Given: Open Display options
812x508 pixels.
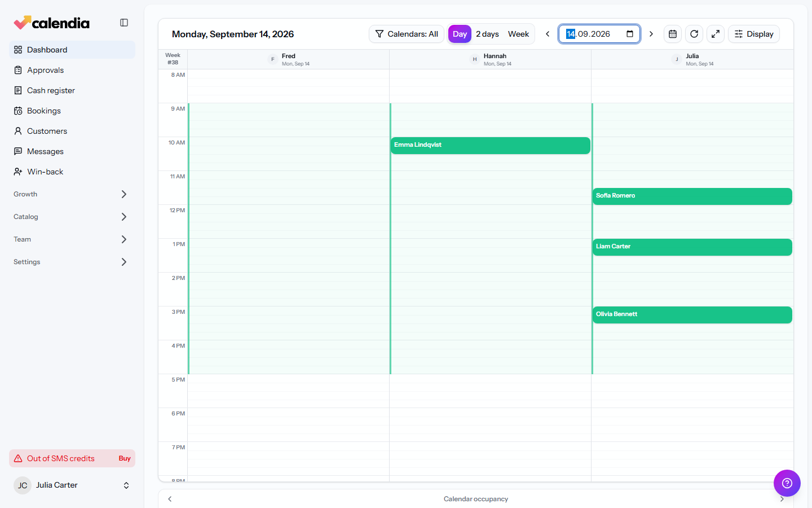Looking at the screenshot, I should pyautogui.click(x=754, y=34).
